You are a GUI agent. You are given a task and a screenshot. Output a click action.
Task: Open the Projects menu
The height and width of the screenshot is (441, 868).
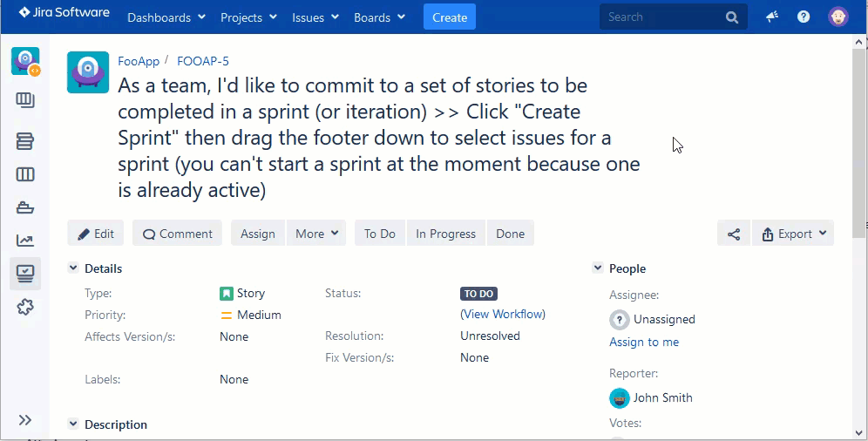(248, 17)
